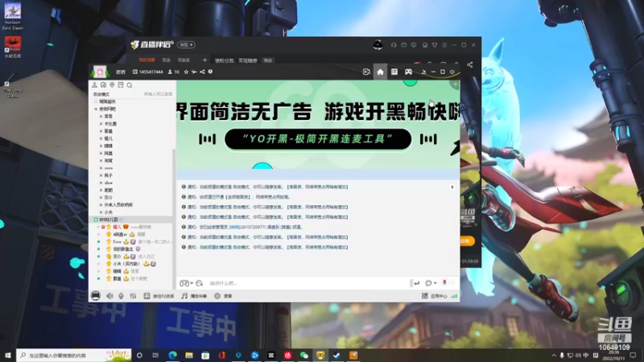Open the play accompaniment music button
This screenshot has height=362, width=644.
(x=194, y=296)
